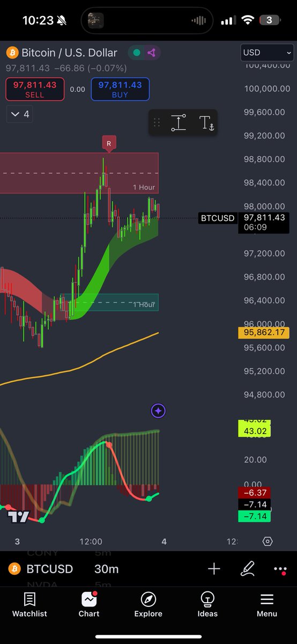
Task: Tap the TradingView logo watermark button
Action: 18,517
